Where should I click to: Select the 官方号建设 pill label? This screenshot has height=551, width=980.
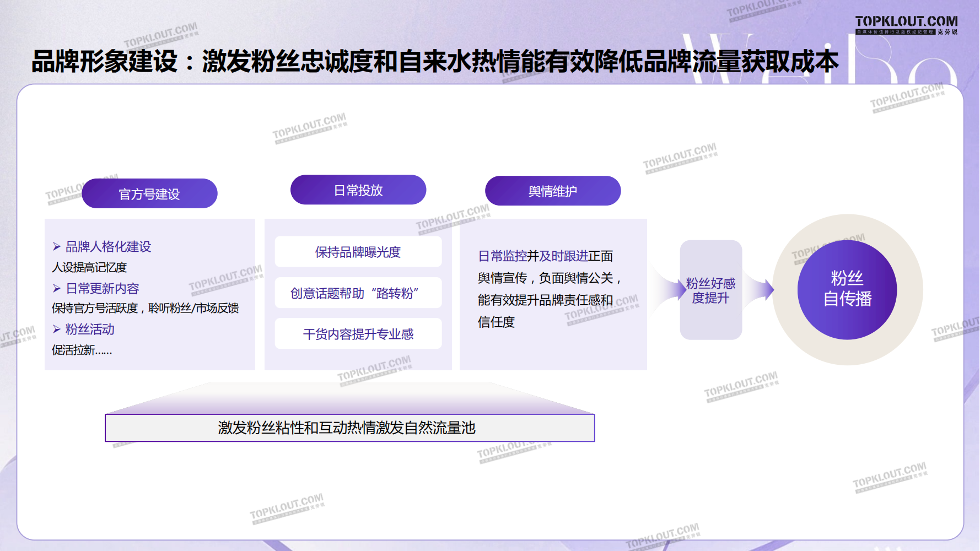click(x=149, y=194)
